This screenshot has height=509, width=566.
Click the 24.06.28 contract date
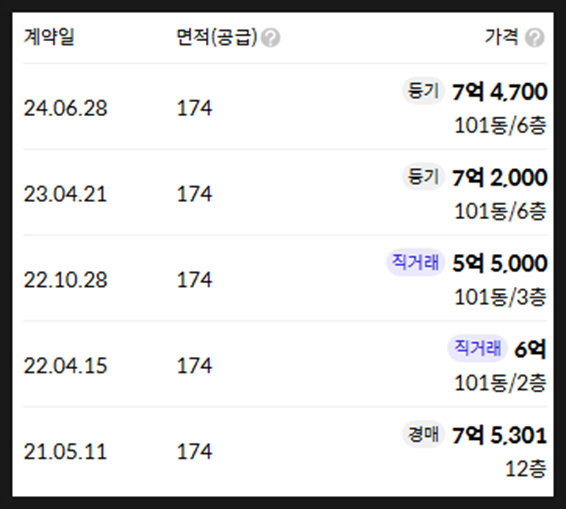(65, 108)
